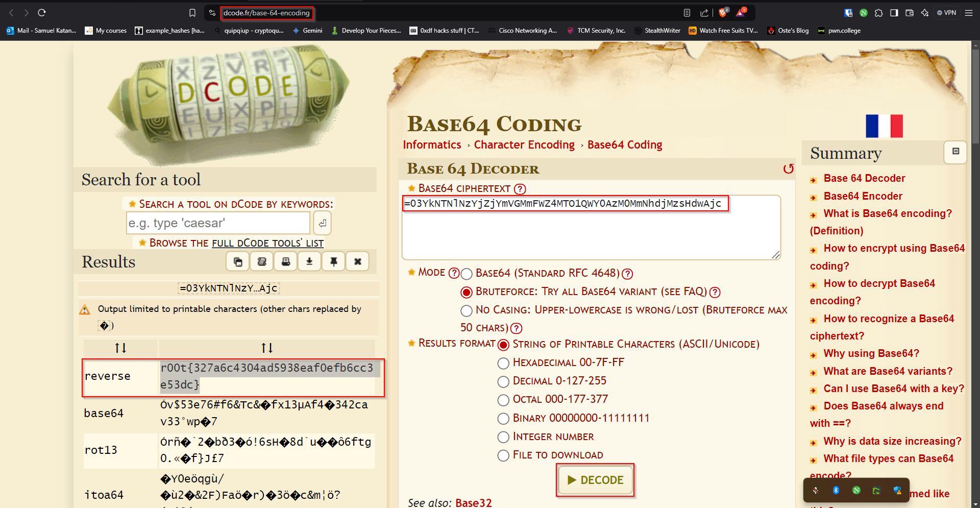Open Brave Shields icon in address bar

tap(723, 13)
